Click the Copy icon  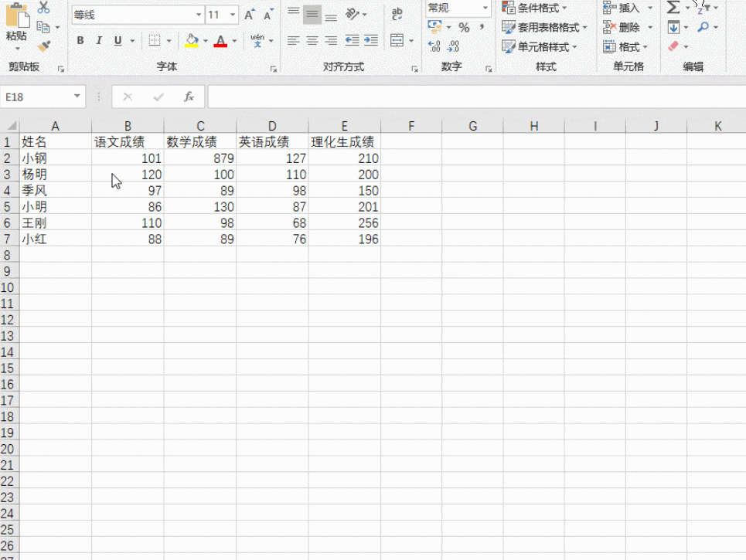pyautogui.click(x=43, y=27)
